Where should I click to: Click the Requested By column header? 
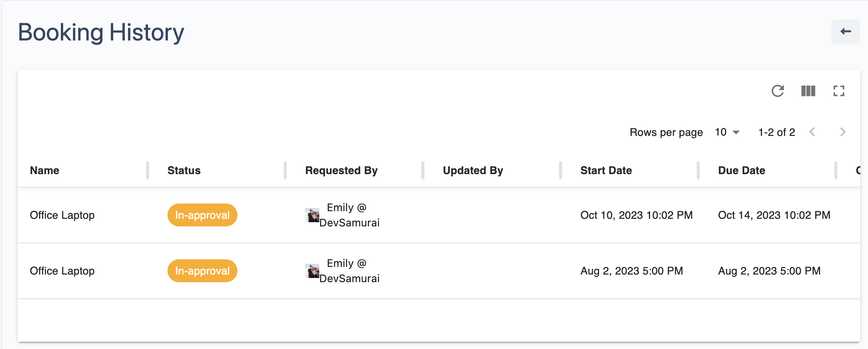pyautogui.click(x=341, y=170)
